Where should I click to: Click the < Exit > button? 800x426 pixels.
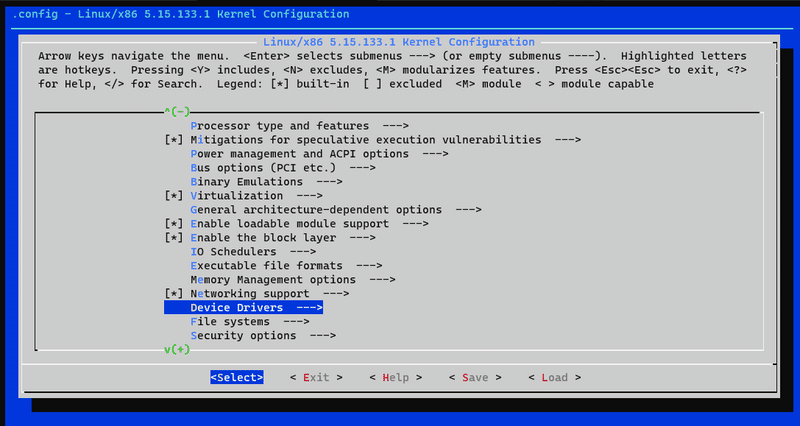(316, 378)
